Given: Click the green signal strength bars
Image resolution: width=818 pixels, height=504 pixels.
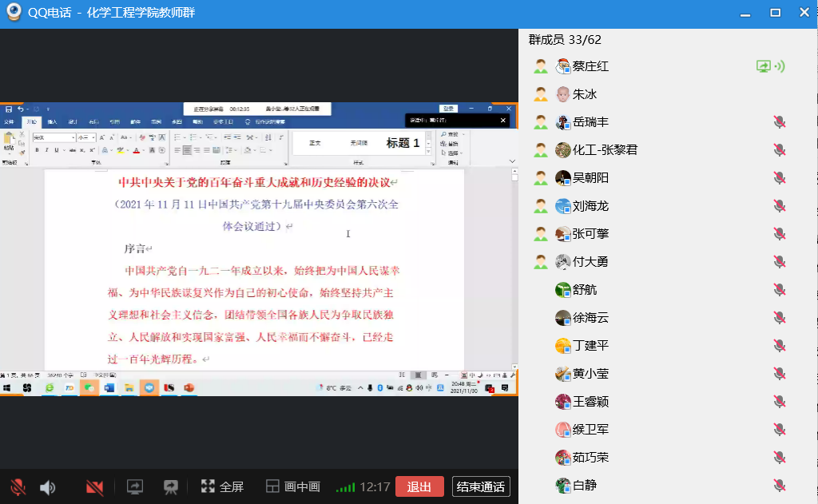Looking at the screenshot, I should click(x=345, y=487).
